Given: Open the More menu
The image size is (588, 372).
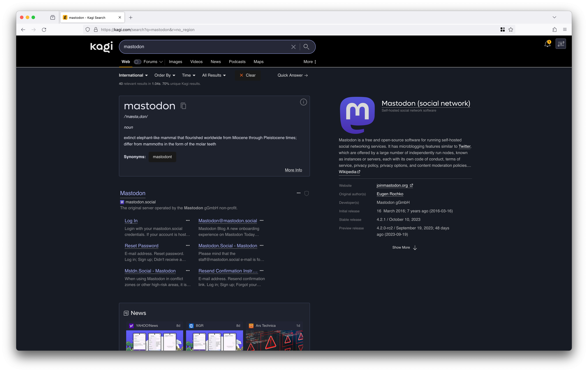Looking at the screenshot, I should 310,62.
